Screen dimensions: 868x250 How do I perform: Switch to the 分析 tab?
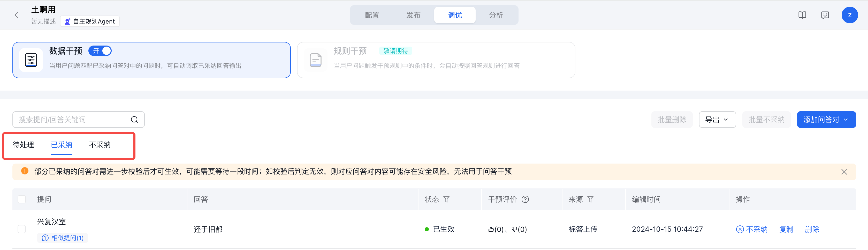496,15
